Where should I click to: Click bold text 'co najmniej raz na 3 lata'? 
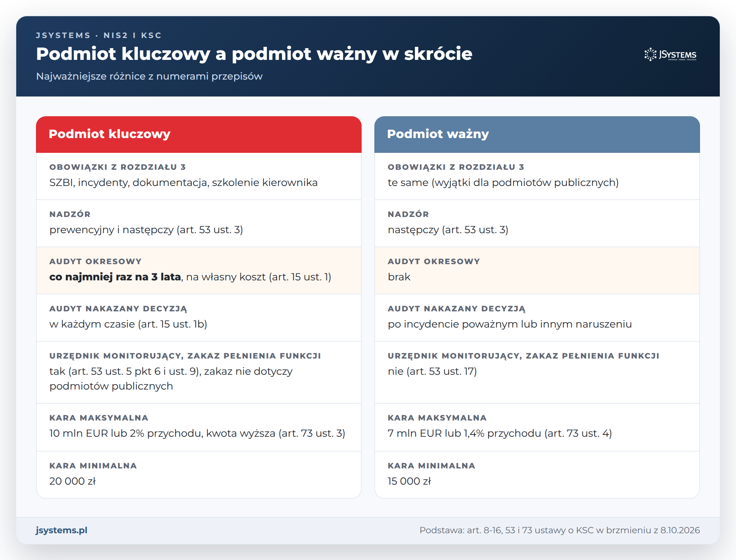tap(115, 277)
